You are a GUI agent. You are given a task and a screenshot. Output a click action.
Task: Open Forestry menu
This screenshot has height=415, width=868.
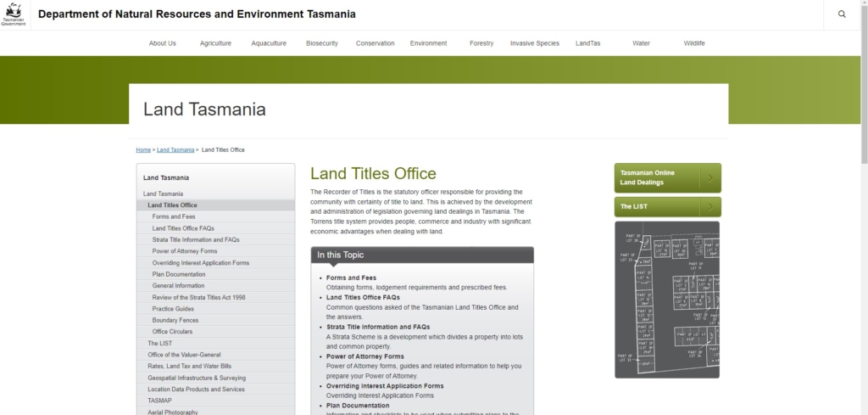tap(481, 43)
